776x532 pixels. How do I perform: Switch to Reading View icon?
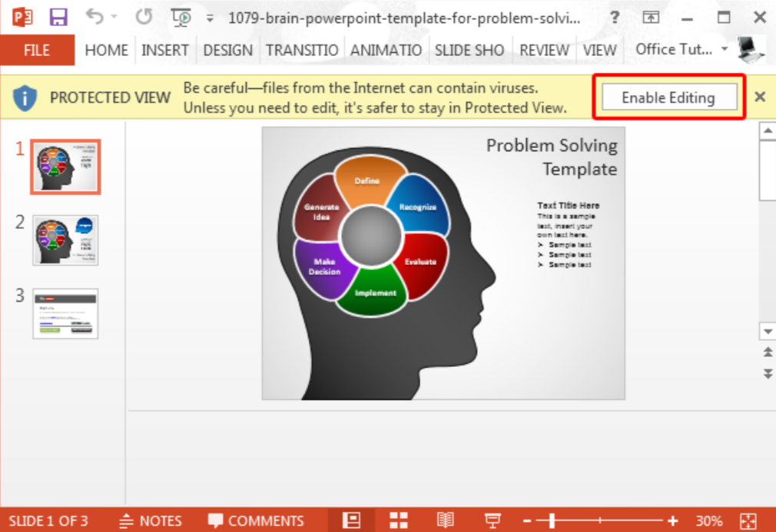(445, 520)
